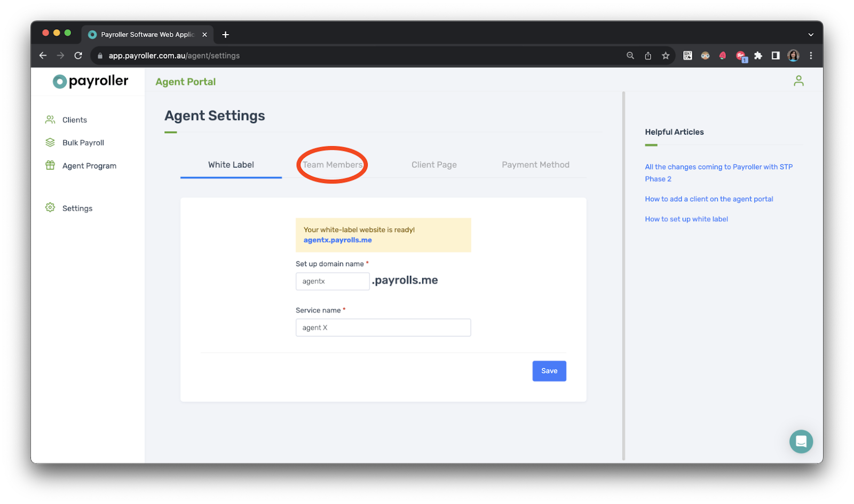Image resolution: width=854 pixels, height=504 pixels.
Task: Open the chat support bubble
Action: pyautogui.click(x=801, y=441)
